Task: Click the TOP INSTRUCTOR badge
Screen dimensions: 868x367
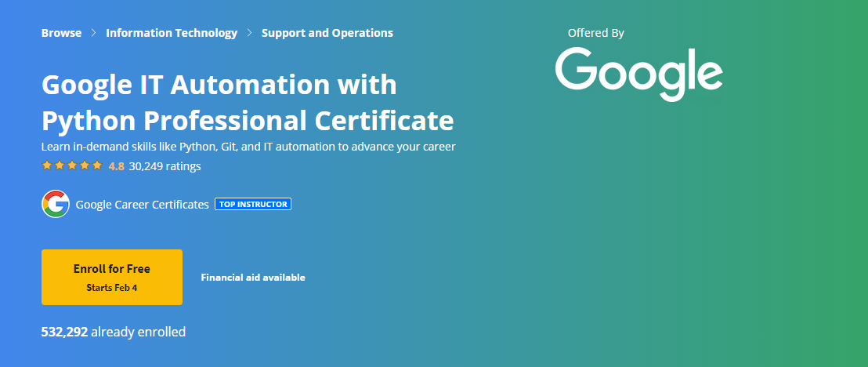Action: [x=253, y=204]
